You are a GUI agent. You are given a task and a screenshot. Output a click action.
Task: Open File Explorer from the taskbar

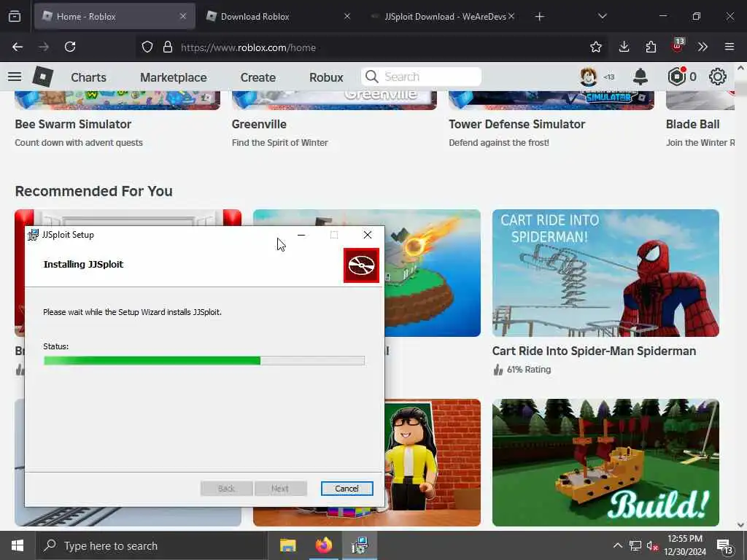(x=287, y=545)
